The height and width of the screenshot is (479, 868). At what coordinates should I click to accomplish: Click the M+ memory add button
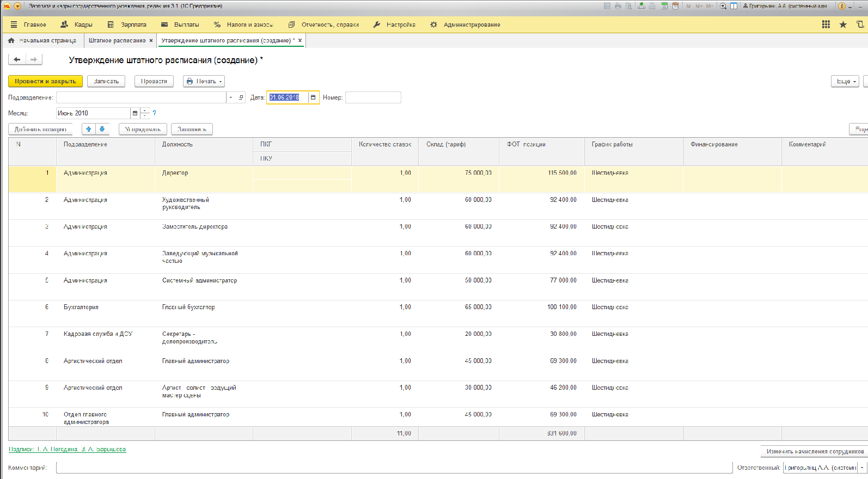tap(699, 6)
